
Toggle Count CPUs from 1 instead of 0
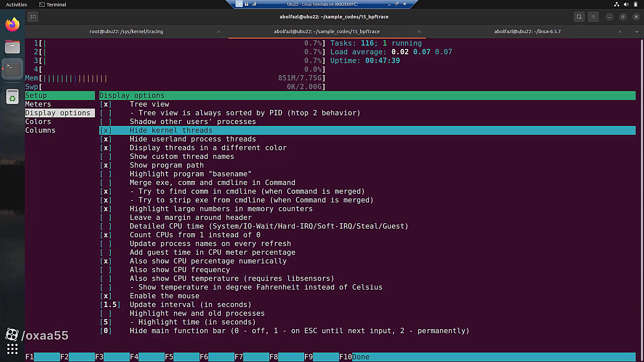tap(106, 235)
